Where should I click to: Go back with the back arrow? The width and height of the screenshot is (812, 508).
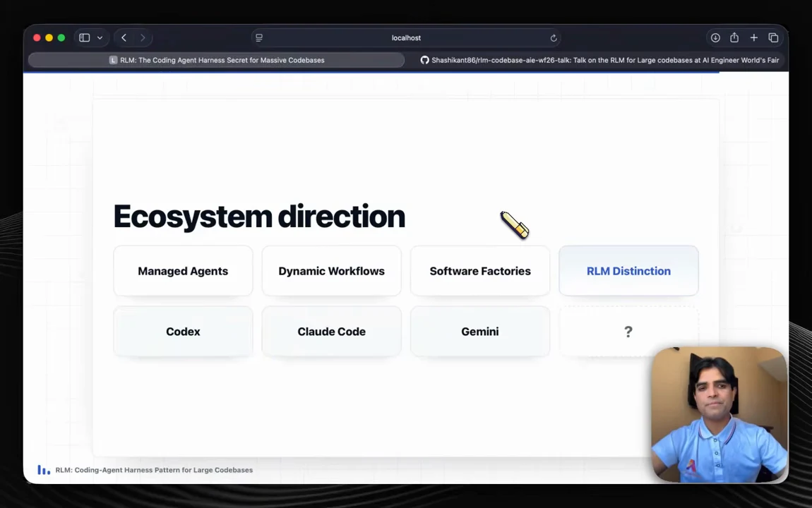(x=124, y=38)
